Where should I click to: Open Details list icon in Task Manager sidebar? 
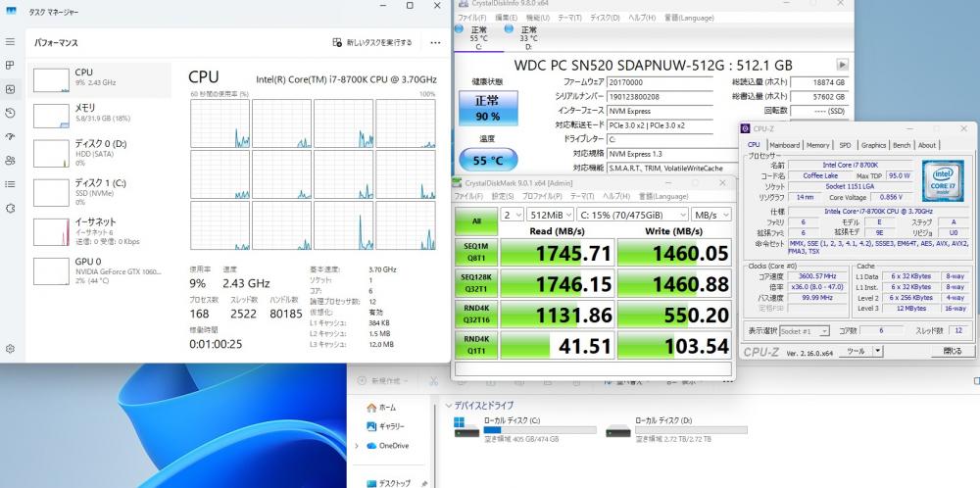(10, 184)
